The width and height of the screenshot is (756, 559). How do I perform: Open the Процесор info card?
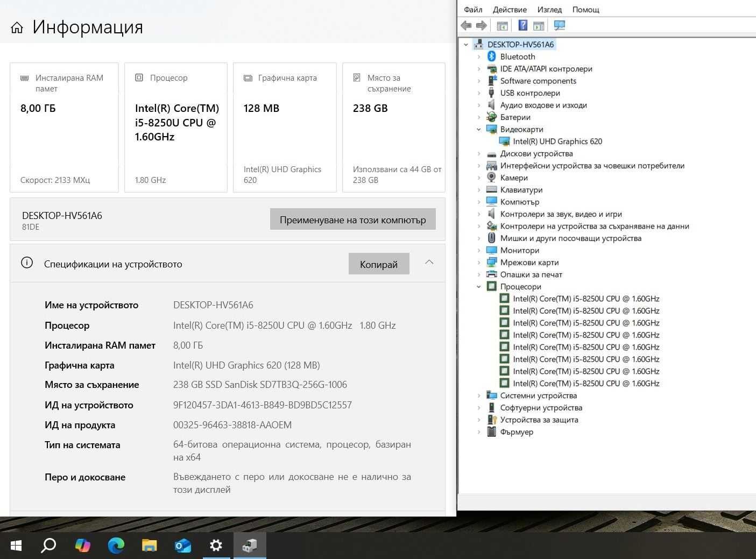pos(176,128)
